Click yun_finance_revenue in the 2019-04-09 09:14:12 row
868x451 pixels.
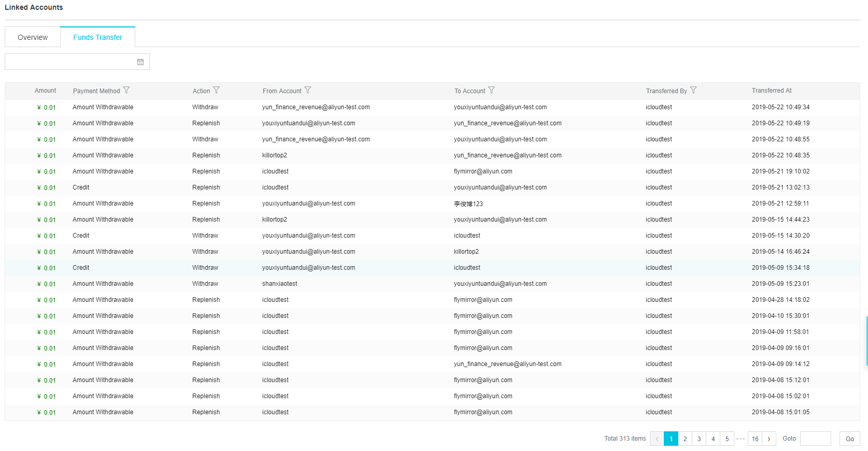(x=508, y=364)
